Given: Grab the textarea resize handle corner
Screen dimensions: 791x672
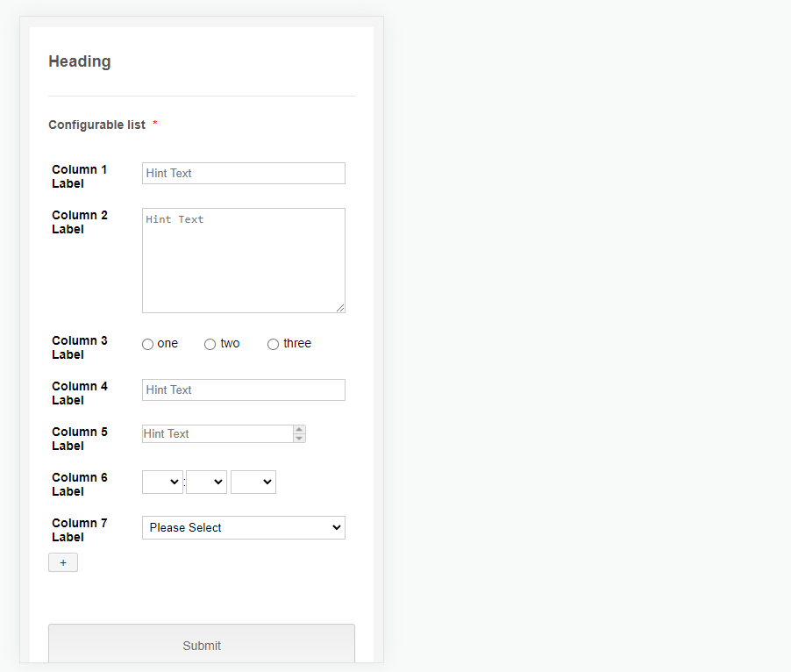Looking at the screenshot, I should 340,308.
